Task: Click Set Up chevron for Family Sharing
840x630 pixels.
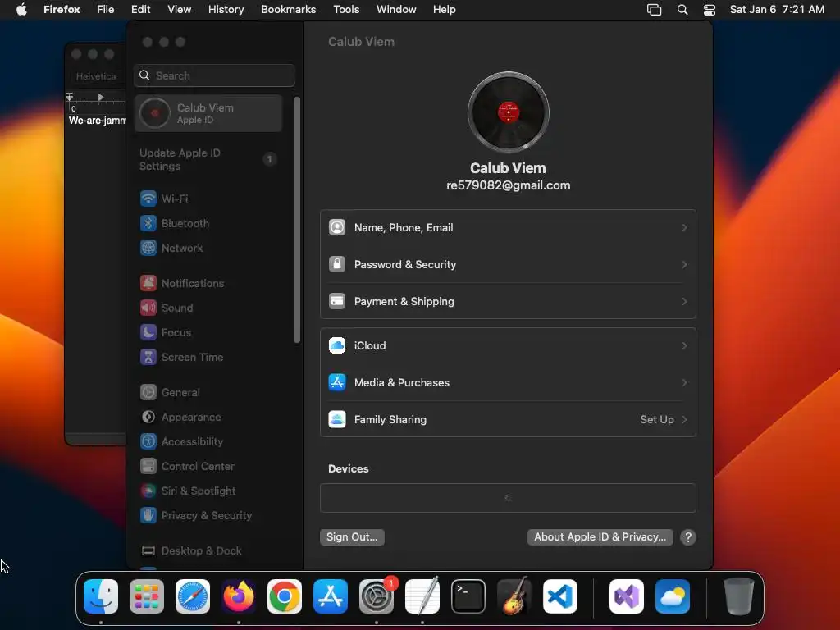Action: click(x=684, y=420)
